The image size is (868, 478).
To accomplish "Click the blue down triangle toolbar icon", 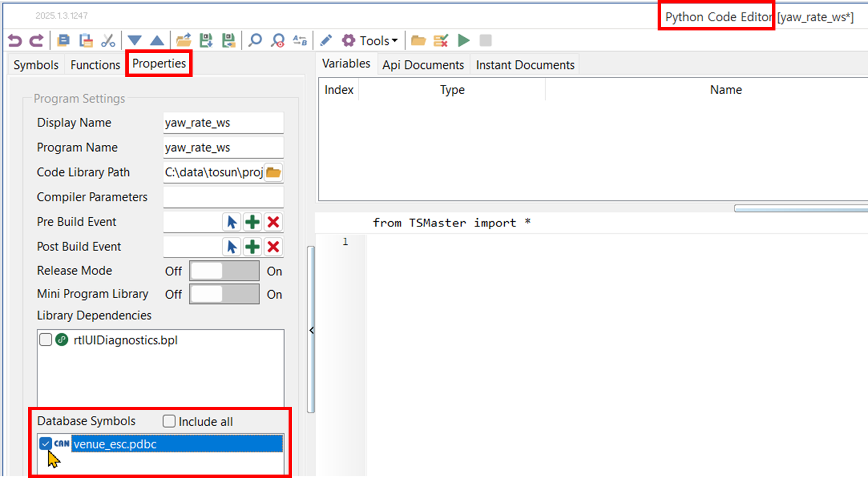I will [135, 41].
